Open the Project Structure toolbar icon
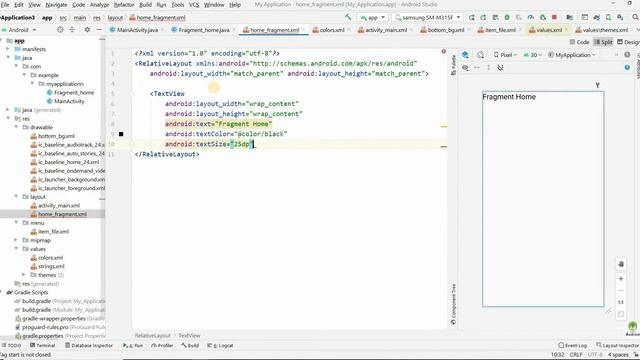640x360 pixels. (569, 18)
